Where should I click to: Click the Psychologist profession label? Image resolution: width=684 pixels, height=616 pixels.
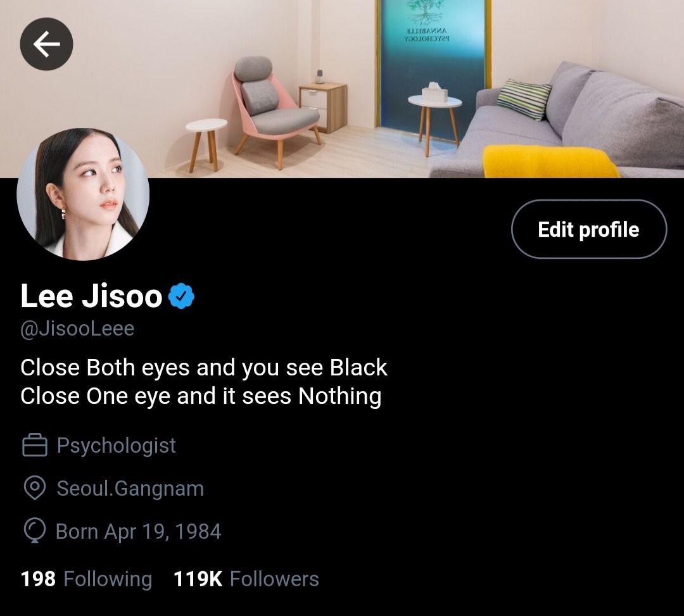coord(116,446)
